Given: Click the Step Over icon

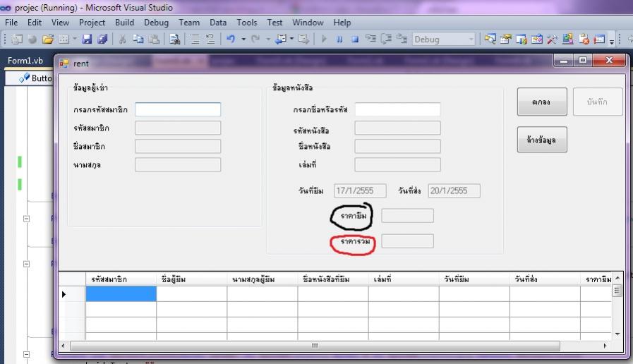Looking at the screenshot, I should pos(386,39).
